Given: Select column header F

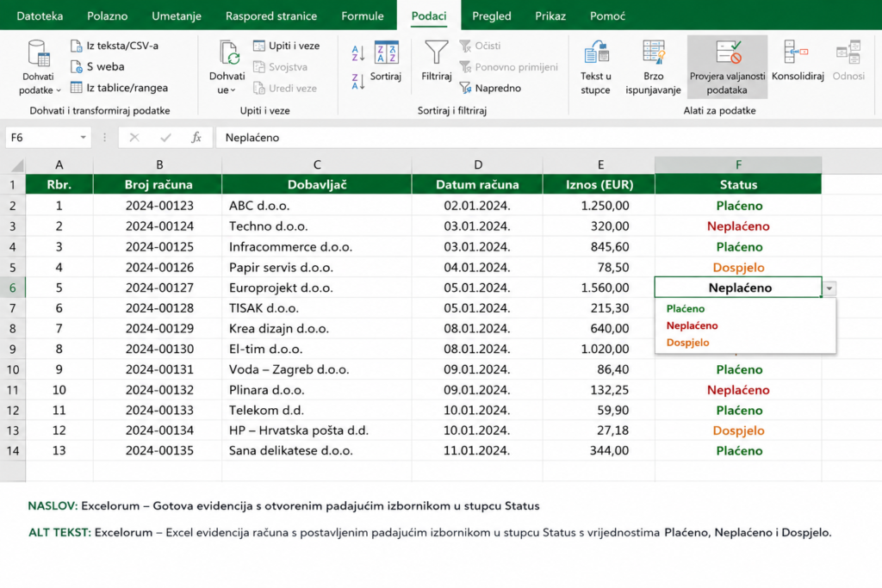Looking at the screenshot, I should tap(738, 164).
